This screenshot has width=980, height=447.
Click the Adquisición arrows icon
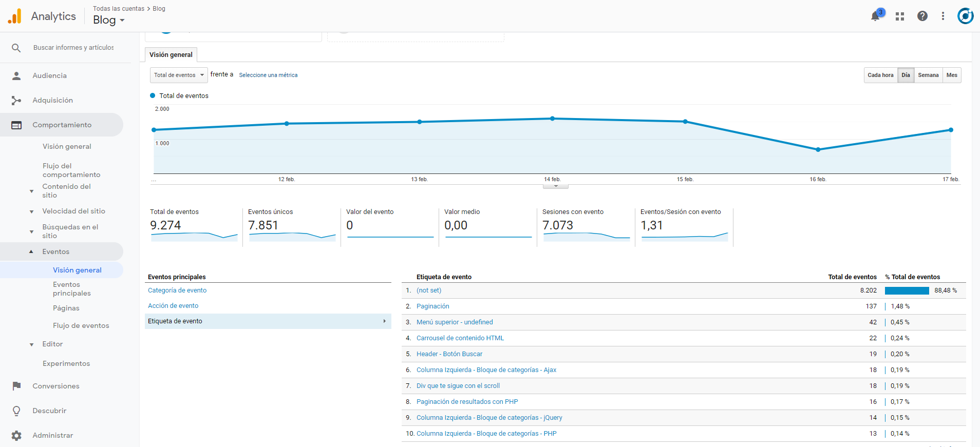click(16, 101)
